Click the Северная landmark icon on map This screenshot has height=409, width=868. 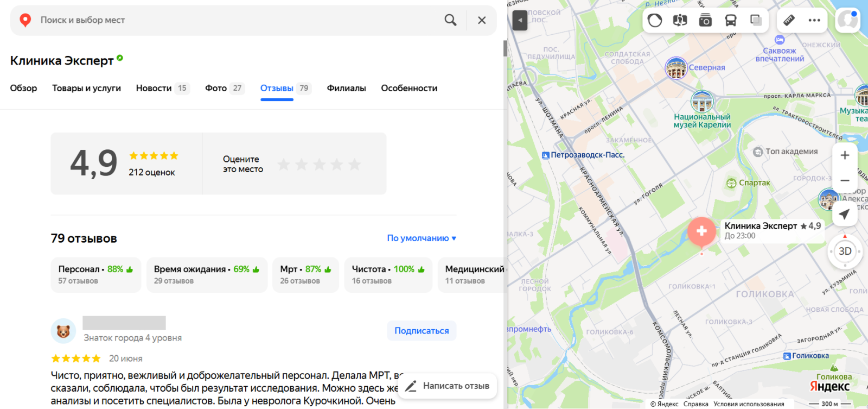(676, 68)
